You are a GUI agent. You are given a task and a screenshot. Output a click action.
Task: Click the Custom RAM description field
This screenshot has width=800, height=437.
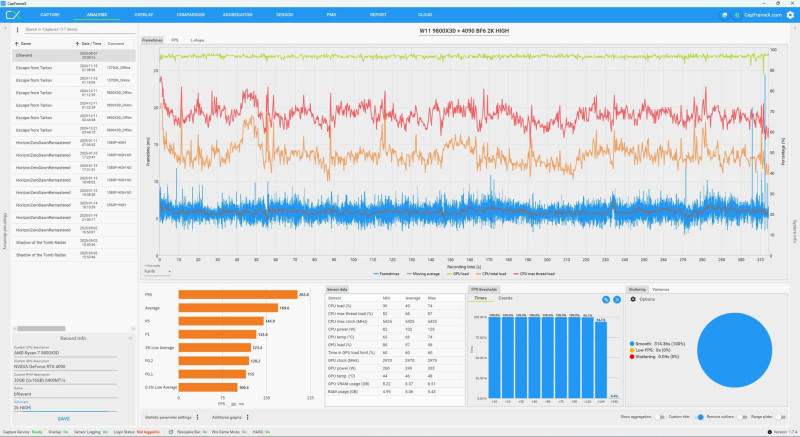coord(65,380)
